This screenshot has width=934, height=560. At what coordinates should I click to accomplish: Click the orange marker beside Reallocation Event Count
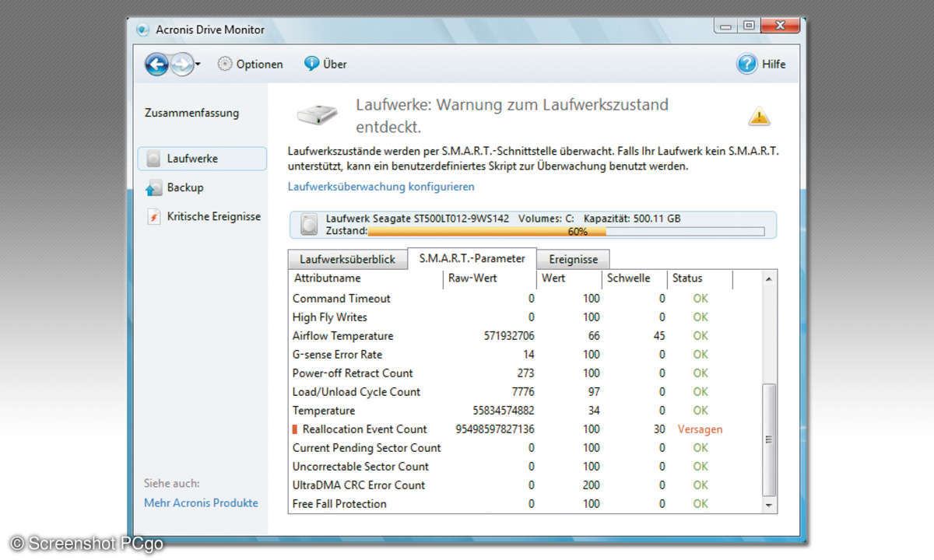295,429
